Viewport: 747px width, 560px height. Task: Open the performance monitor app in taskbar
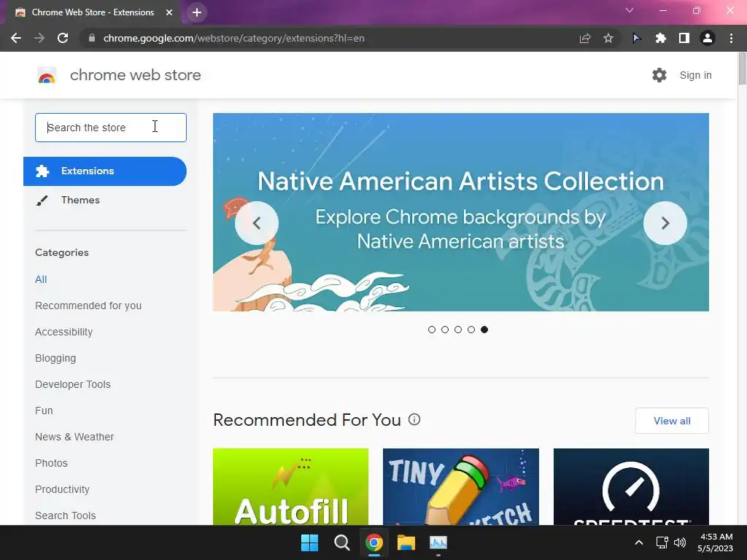(438, 542)
